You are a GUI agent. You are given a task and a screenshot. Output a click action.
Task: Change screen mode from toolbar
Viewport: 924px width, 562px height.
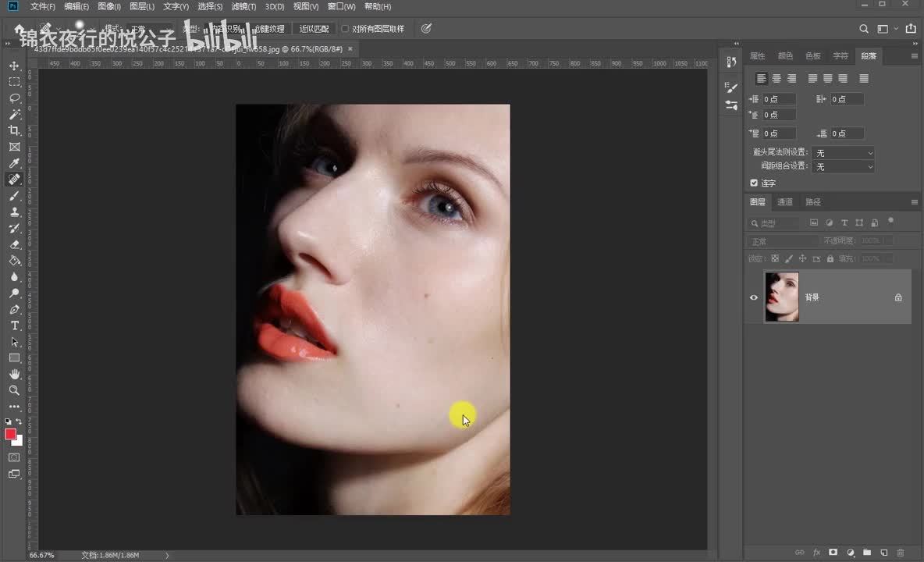(14, 474)
